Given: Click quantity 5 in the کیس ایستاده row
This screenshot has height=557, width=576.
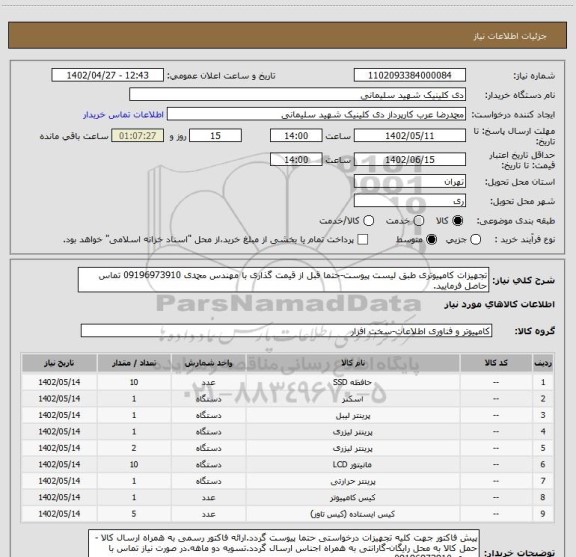Looking at the screenshot, I should pyautogui.click(x=134, y=514).
